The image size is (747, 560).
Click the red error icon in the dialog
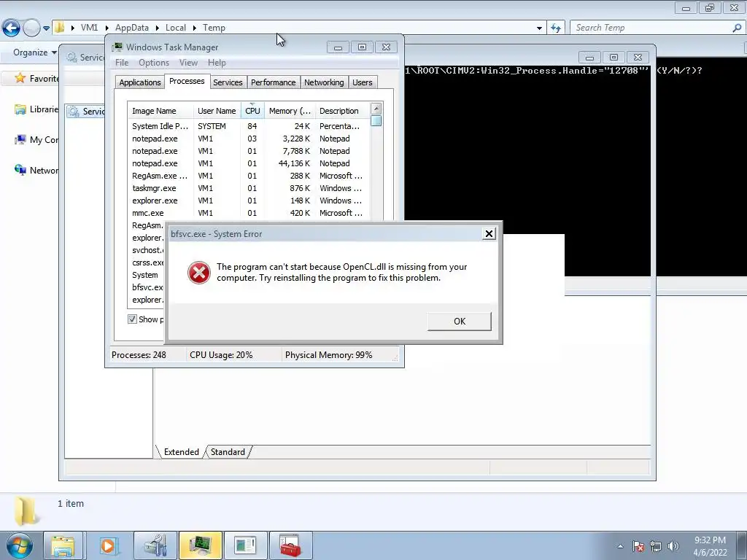coord(198,273)
